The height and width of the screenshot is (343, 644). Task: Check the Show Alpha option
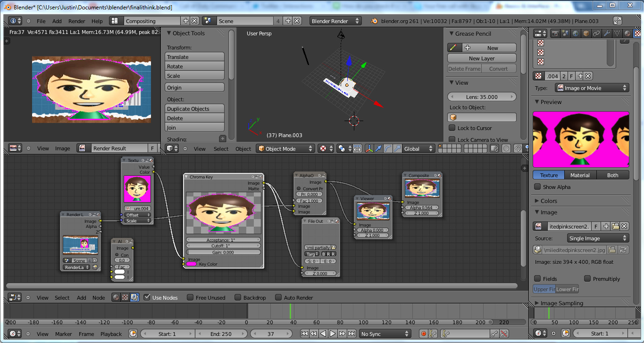pyautogui.click(x=537, y=187)
